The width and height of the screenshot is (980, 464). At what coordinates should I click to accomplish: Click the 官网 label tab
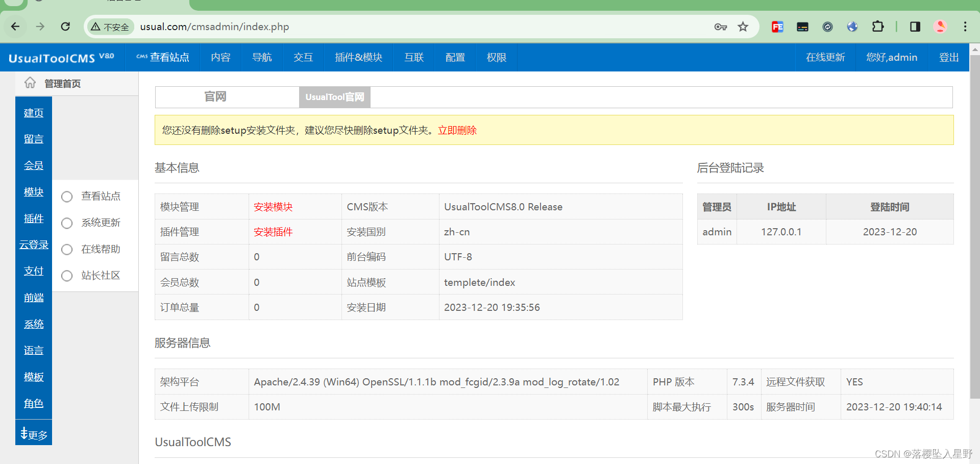coord(215,97)
